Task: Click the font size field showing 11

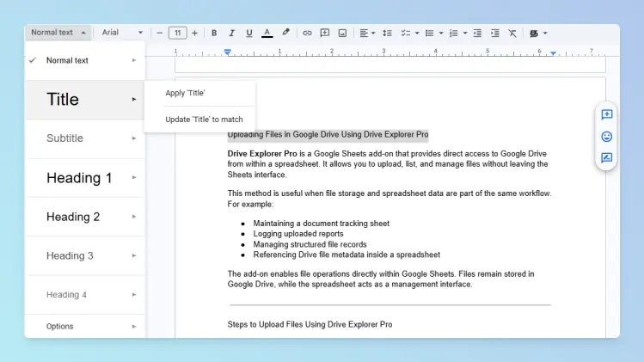Action: [177, 33]
